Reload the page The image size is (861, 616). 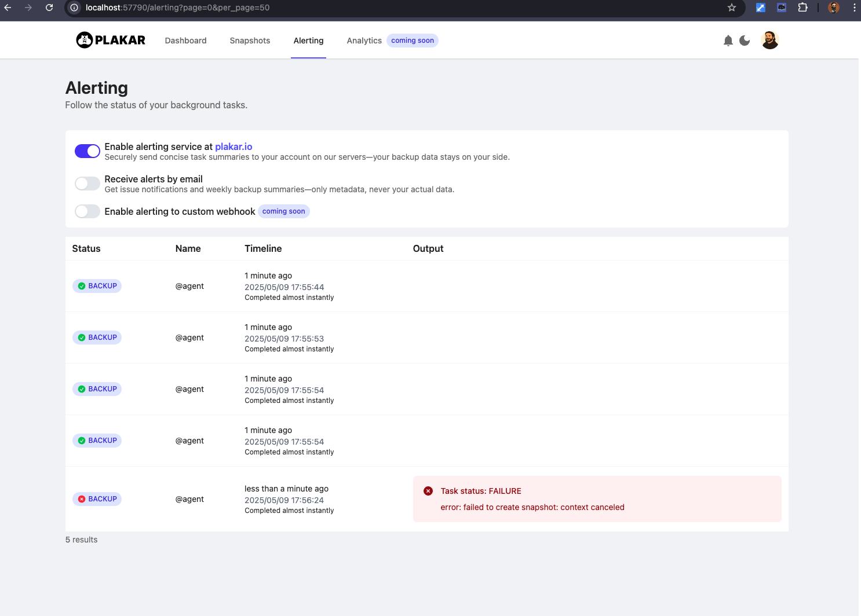pos(49,8)
